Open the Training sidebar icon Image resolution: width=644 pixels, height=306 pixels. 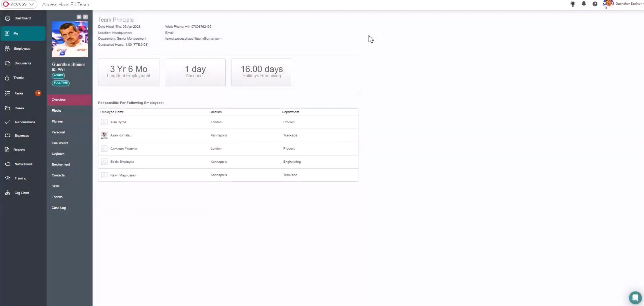[8, 178]
